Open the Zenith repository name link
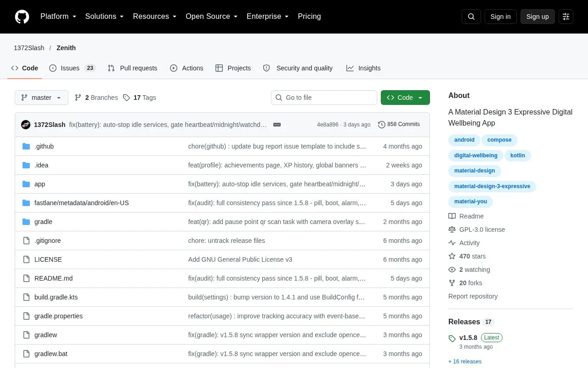Viewport: 588px width, 368px height. pos(66,48)
